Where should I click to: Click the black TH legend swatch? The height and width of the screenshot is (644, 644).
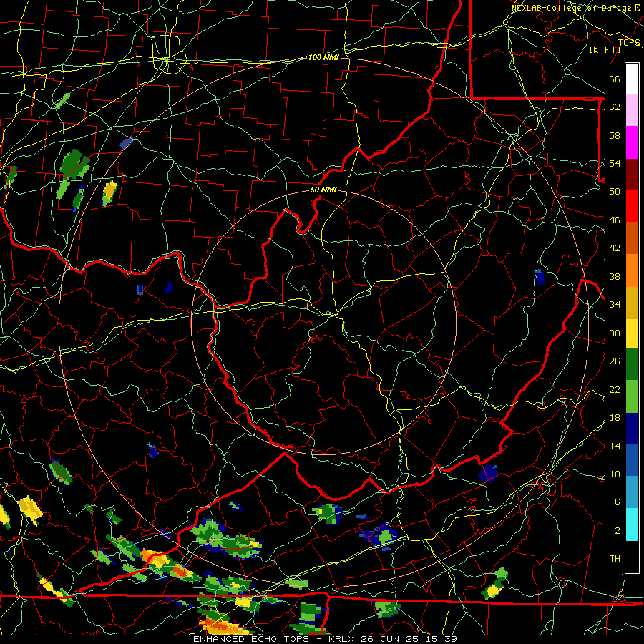632,557
